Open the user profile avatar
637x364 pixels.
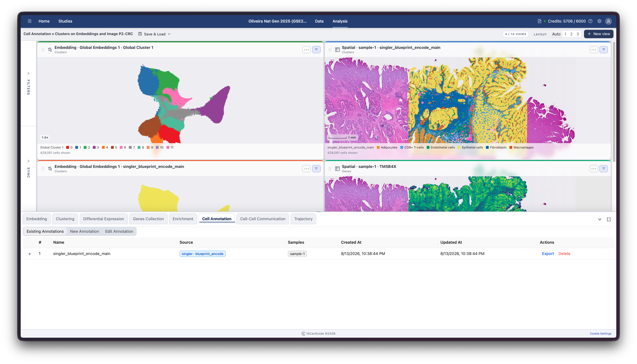click(608, 21)
